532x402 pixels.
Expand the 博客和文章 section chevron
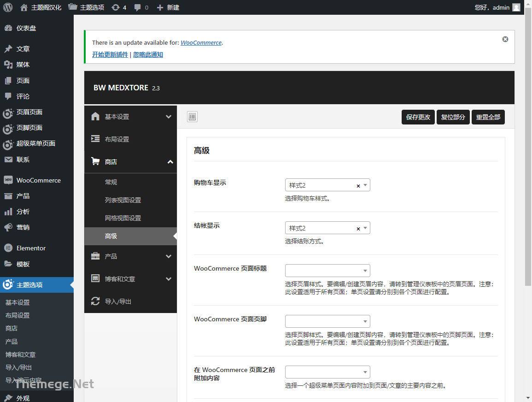(169, 279)
